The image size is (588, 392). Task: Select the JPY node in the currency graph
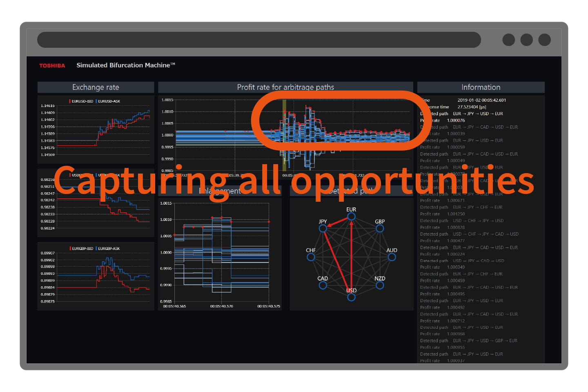323,228
